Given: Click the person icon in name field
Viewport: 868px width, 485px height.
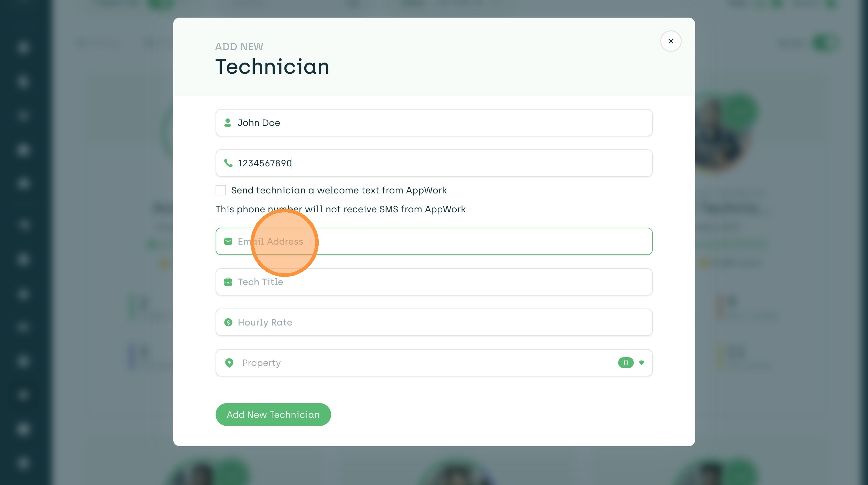Looking at the screenshot, I should [x=228, y=123].
